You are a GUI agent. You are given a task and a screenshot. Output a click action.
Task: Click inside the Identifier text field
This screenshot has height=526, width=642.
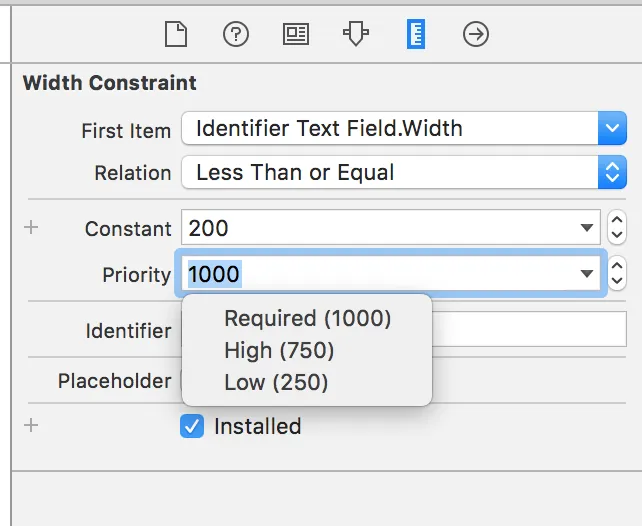pyautogui.click(x=530, y=329)
